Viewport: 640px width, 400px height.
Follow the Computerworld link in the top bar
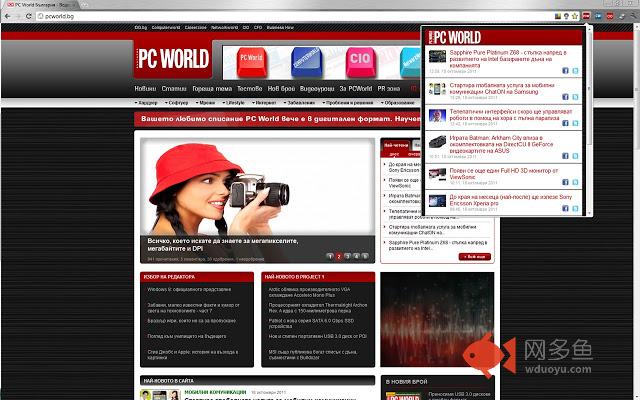(166, 27)
